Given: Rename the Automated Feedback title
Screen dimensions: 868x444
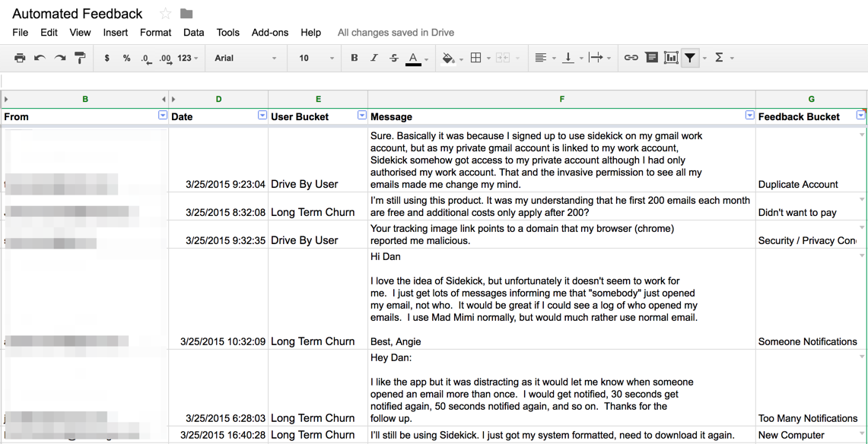Looking at the screenshot, I should point(78,14).
